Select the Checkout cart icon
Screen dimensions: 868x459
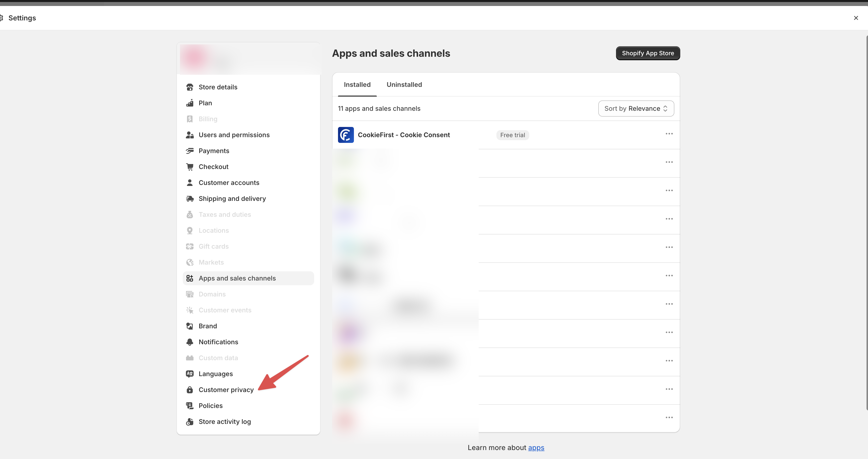click(190, 166)
